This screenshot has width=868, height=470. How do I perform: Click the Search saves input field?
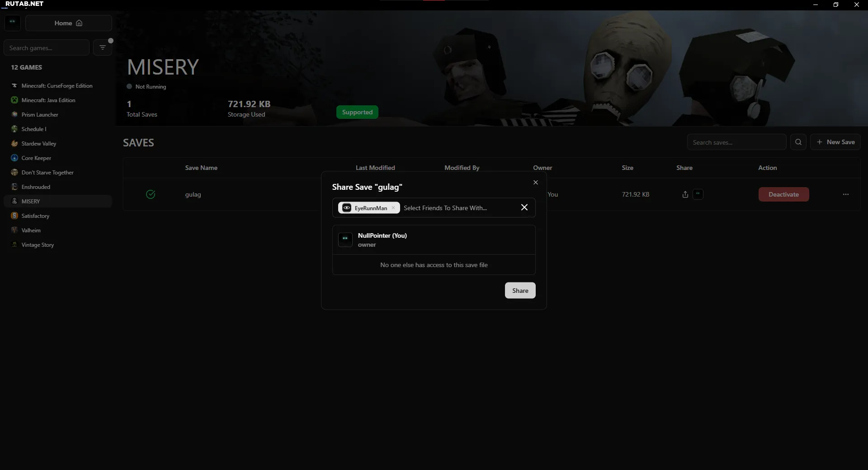tap(736, 142)
